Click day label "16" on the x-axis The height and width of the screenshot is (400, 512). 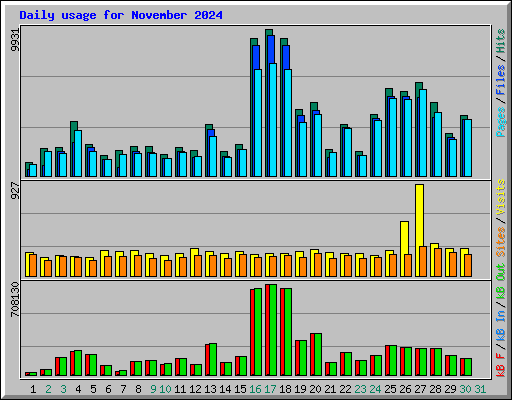255,389
